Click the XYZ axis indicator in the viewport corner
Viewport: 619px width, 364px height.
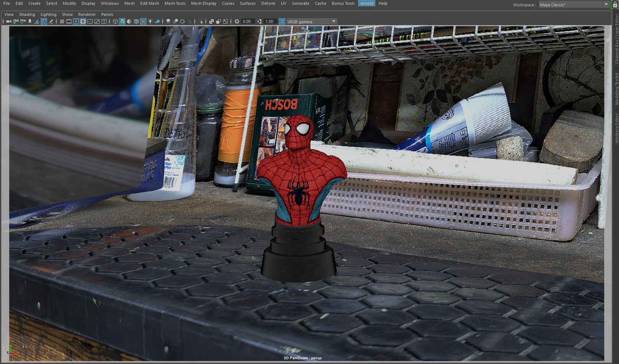pyautogui.click(x=12, y=351)
